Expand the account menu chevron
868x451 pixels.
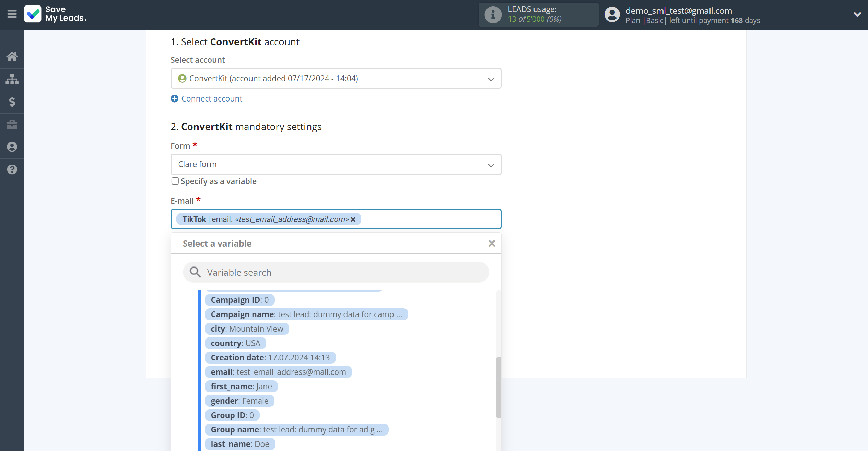pyautogui.click(x=857, y=14)
